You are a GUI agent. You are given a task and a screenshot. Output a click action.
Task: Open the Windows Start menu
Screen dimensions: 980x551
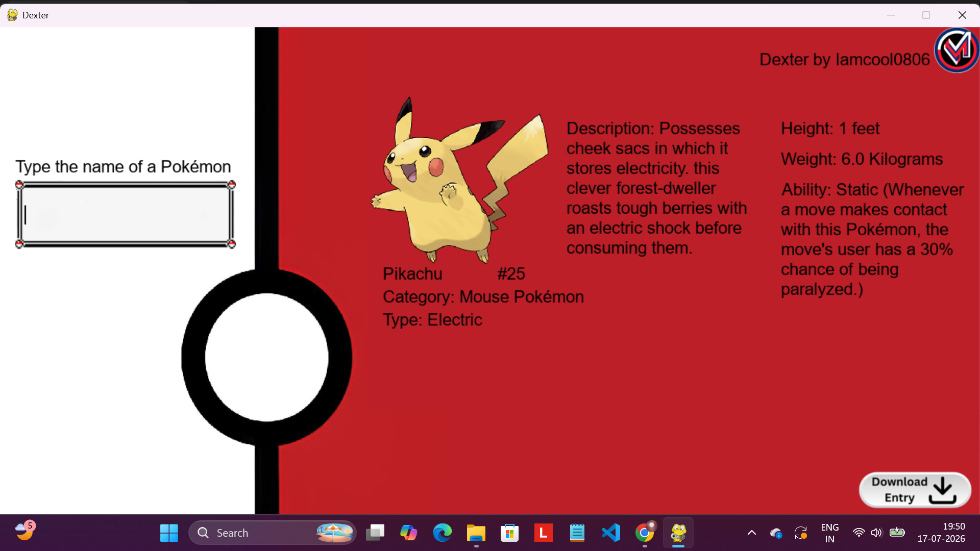coord(169,533)
